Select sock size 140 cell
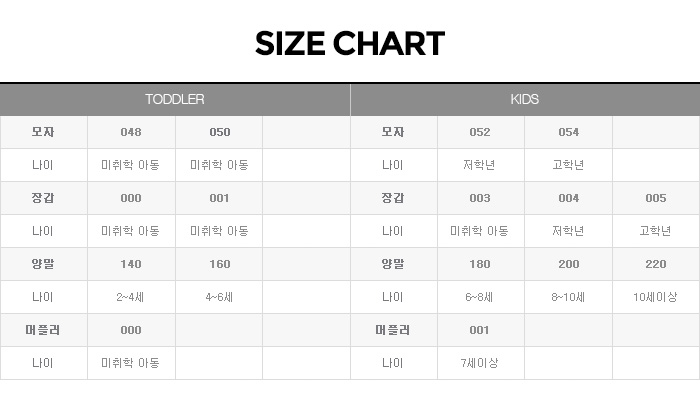700x400 pixels. pos(131,264)
